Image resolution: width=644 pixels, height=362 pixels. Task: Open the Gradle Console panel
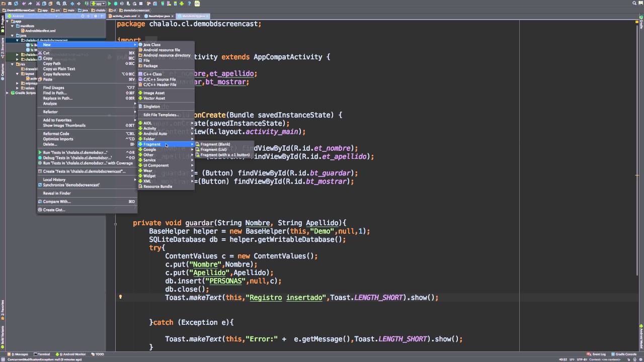click(624, 354)
